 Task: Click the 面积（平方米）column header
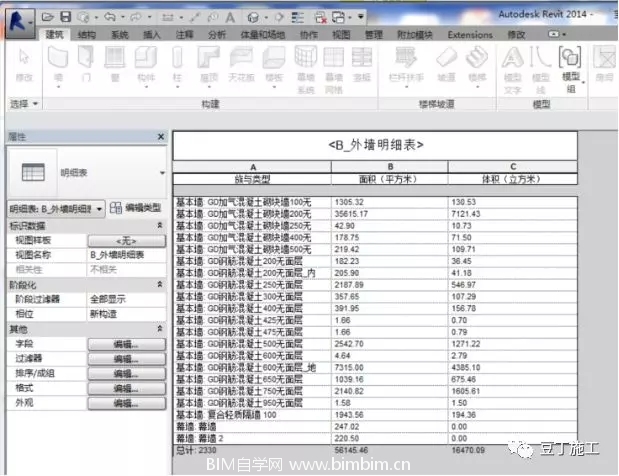pos(389,179)
